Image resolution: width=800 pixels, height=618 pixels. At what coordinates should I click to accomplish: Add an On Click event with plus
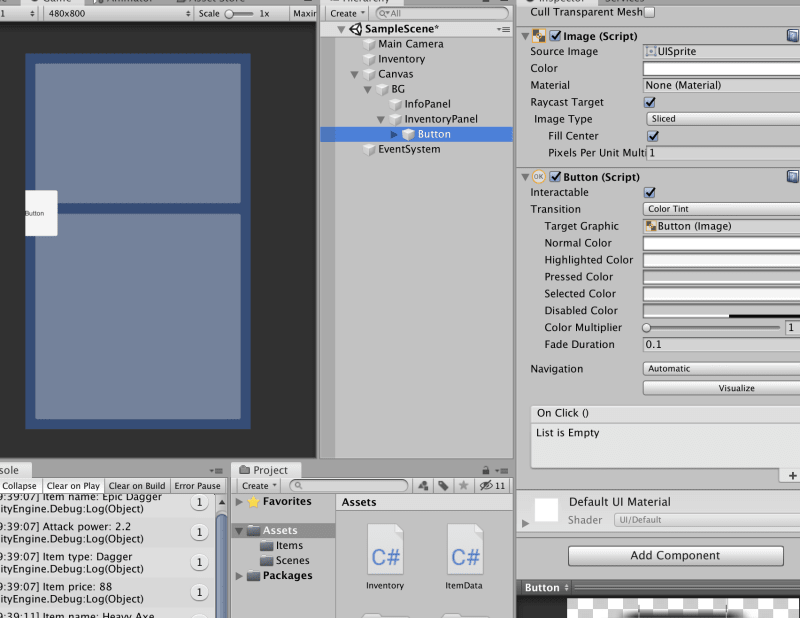pyautogui.click(x=792, y=476)
